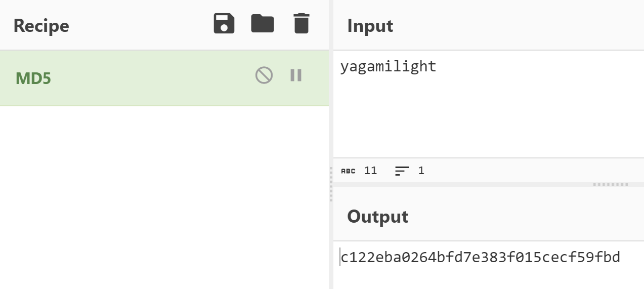Click the Recipe pane heading

tap(41, 26)
